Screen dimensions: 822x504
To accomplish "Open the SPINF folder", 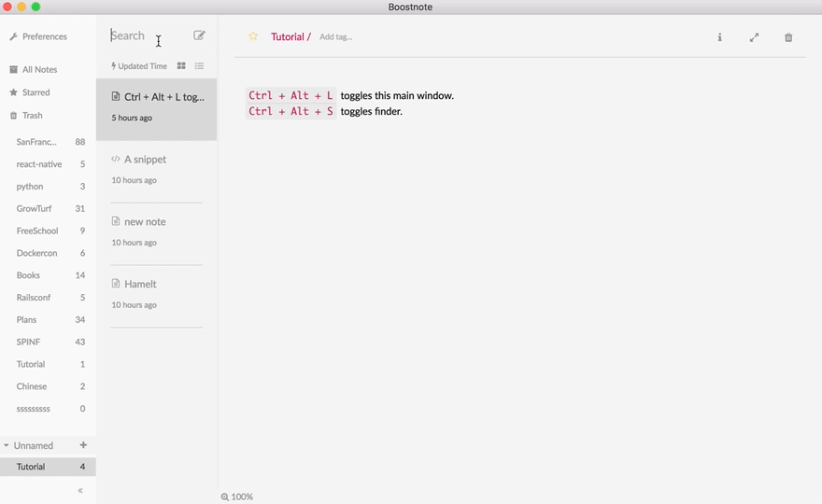I will (48, 342).
